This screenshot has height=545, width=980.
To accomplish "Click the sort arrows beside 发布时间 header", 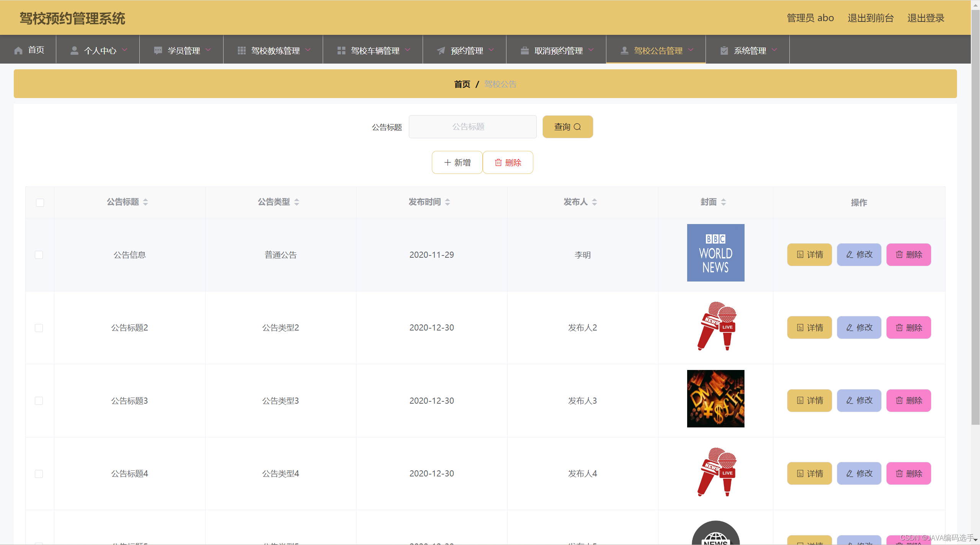I will (448, 202).
